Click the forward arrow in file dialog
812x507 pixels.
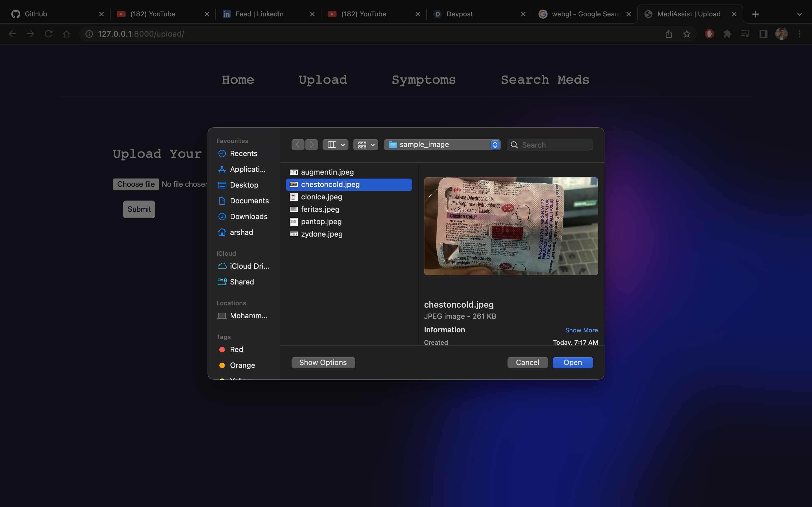(x=312, y=144)
